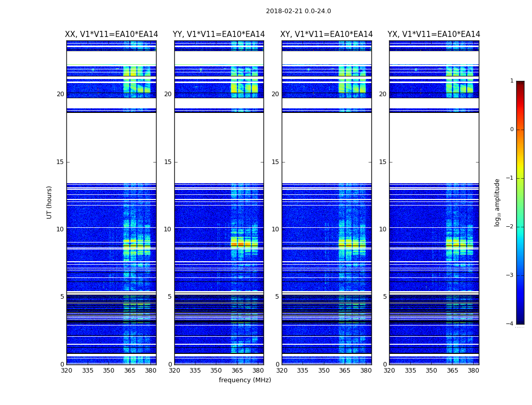Click the date title 2018-02-21 0.0-24.0
The image size is (532, 405).
(x=298, y=11)
